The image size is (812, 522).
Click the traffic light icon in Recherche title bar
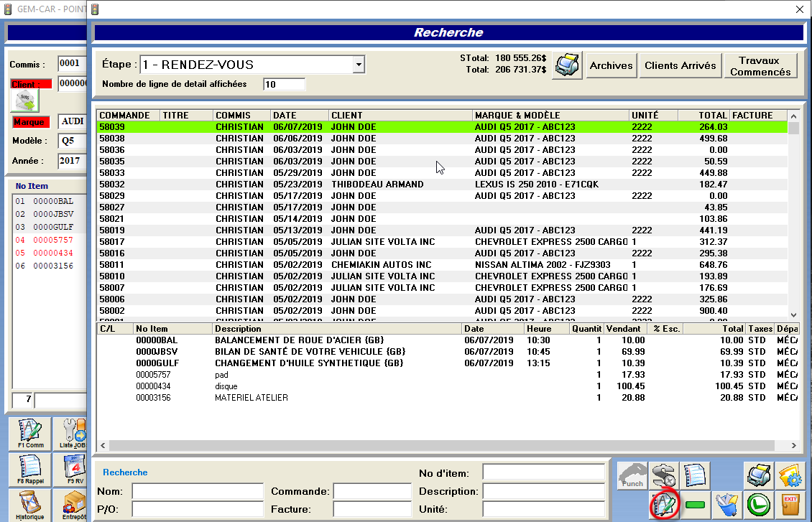click(96, 9)
